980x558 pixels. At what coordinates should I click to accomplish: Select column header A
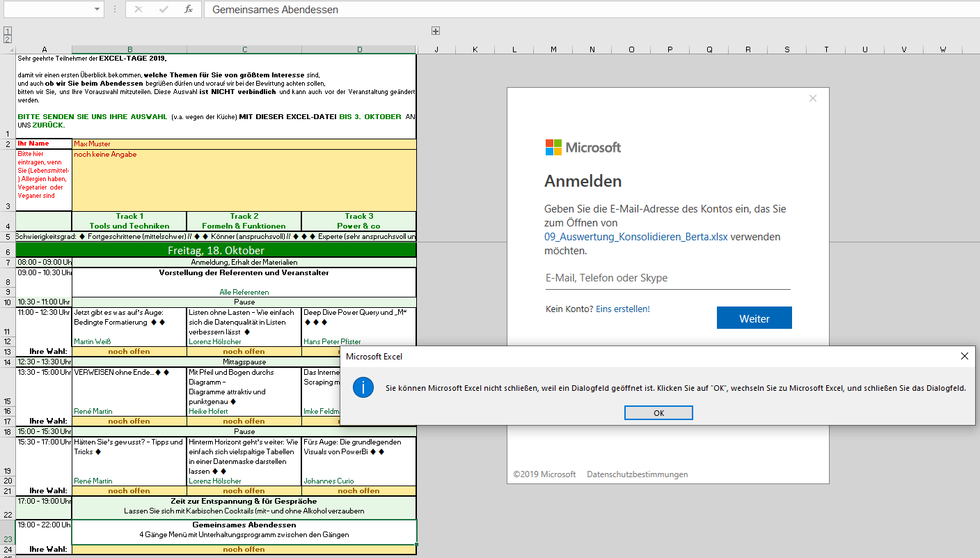click(x=44, y=49)
